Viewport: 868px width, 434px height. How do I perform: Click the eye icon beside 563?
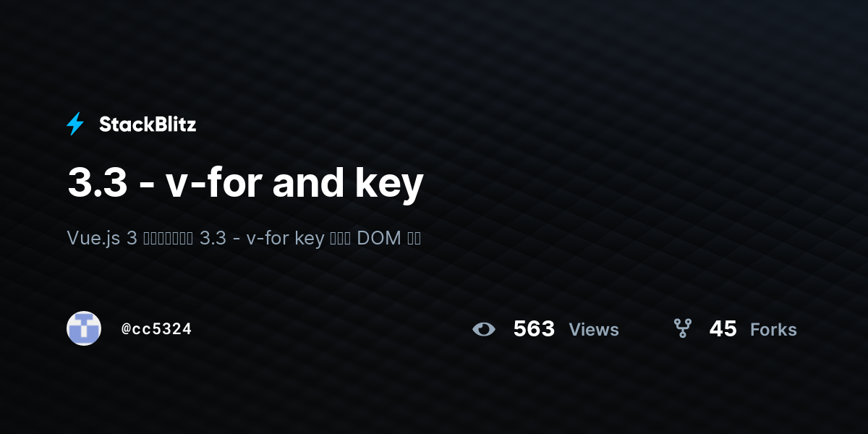484,329
